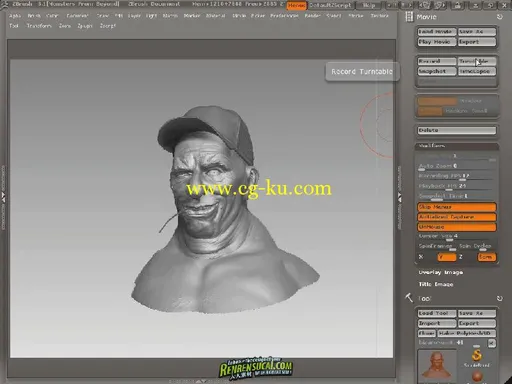Image resolution: width=512 pixels, height=384 pixels.
Task: Select the Z spin axis
Action: click(461, 257)
